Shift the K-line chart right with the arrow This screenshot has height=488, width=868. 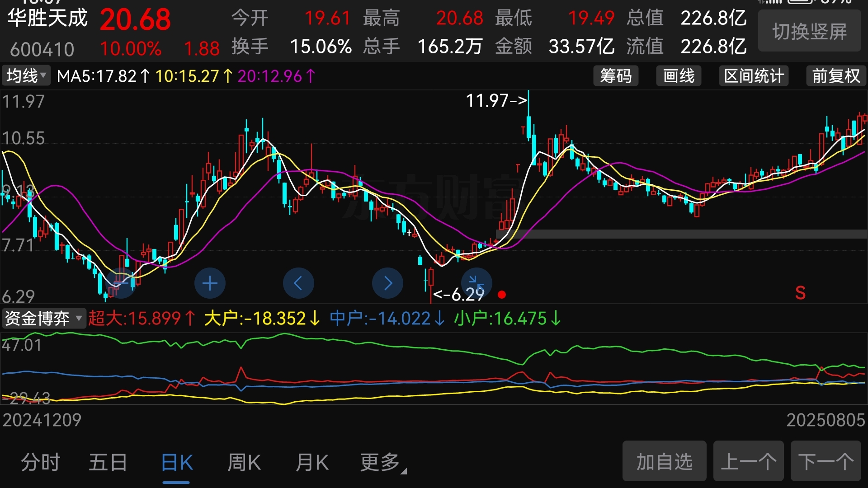click(x=387, y=283)
